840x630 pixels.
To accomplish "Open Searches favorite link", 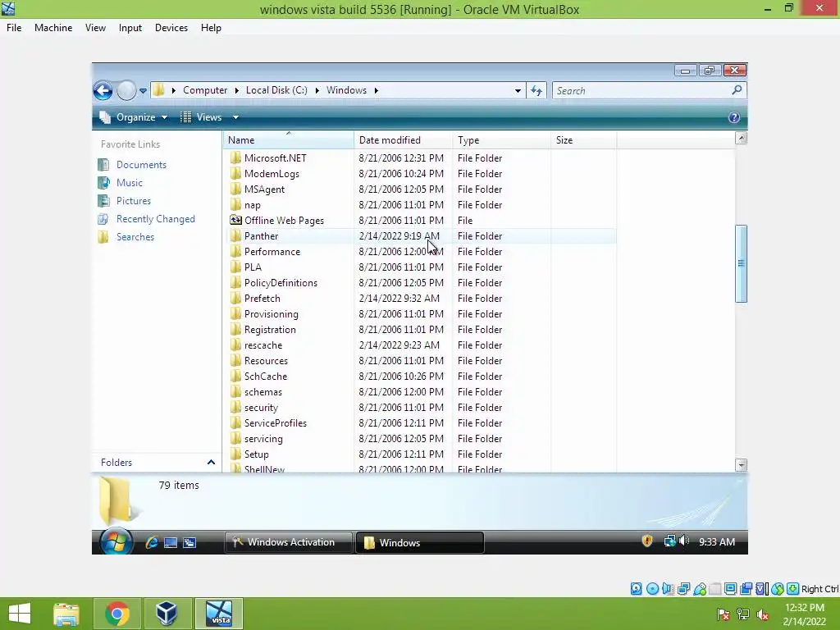I will point(135,237).
